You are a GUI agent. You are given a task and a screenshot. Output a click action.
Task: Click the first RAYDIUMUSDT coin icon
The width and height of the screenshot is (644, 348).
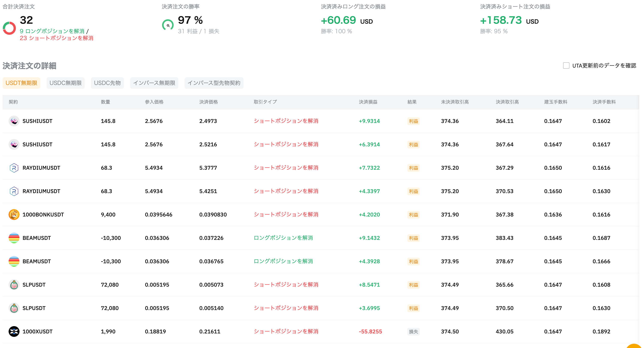[14, 168]
